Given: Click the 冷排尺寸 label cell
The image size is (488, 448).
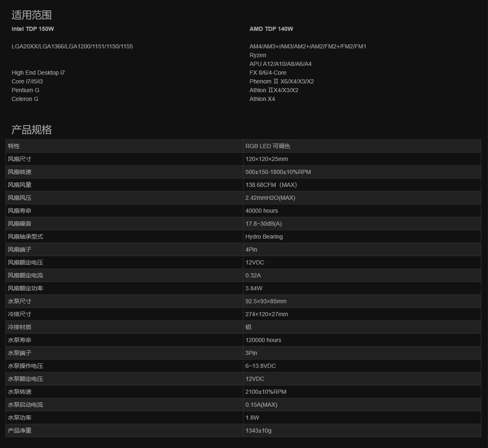Looking at the screenshot, I should click(x=124, y=314).
